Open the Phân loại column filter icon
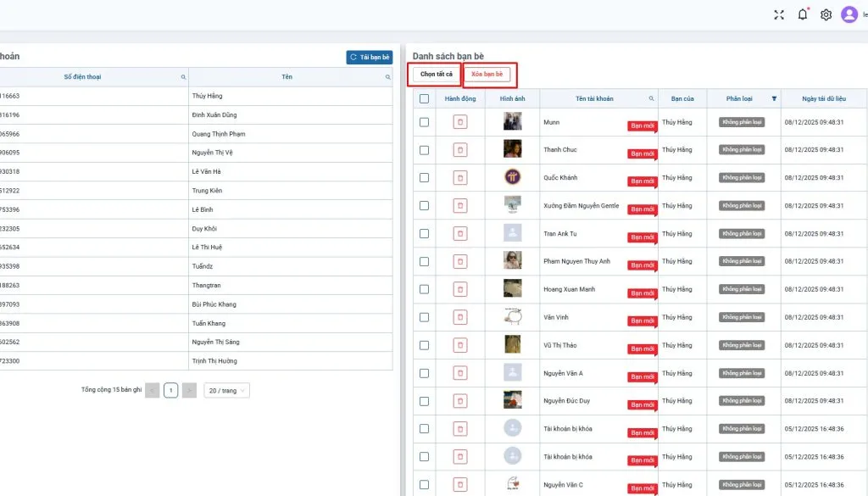Image resolution: width=868 pixels, height=496 pixels. tap(773, 99)
